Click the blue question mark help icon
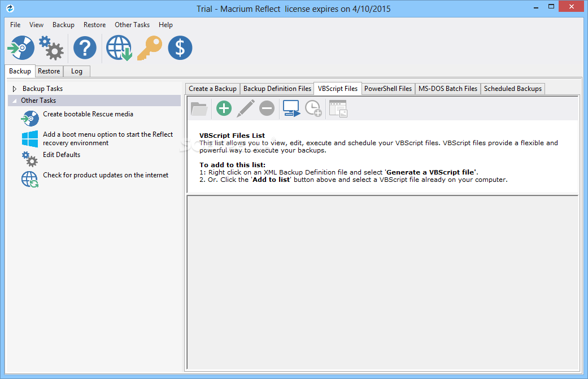588x379 pixels. coord(85,47)
